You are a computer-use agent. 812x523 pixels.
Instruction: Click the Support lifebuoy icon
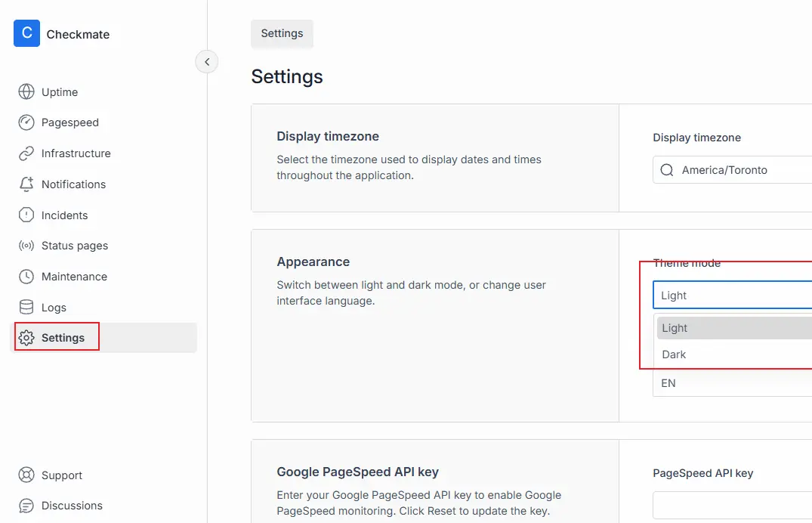(26, 475)
